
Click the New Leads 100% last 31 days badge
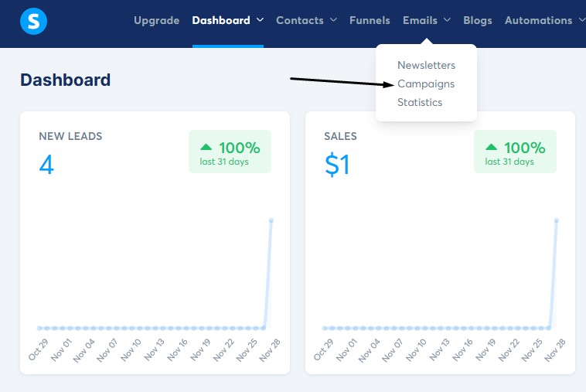(x=230, y=152)
